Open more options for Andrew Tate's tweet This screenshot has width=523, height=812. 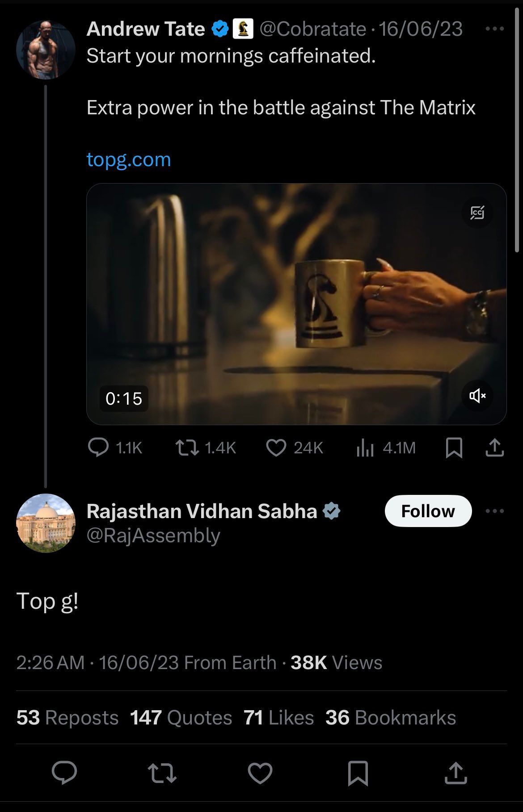(494, 29)
